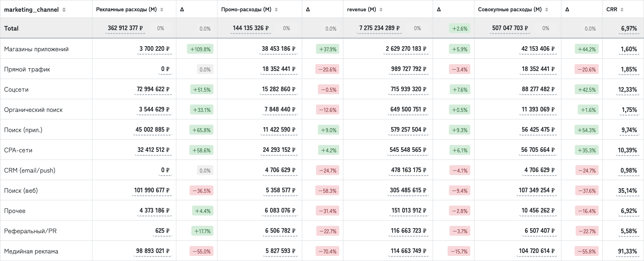This screenshot has height=261, width=644.
Task: Click the 91,33% CRR value
Action: 627,251
